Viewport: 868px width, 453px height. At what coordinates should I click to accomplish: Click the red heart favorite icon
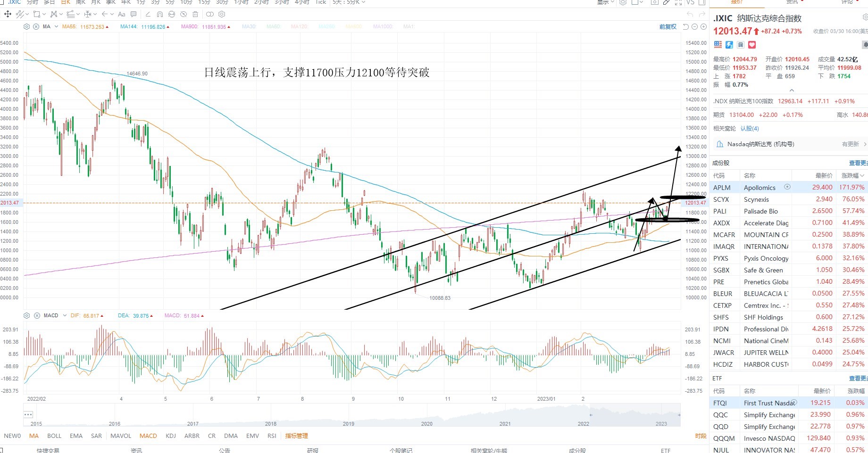click(x=752, y=45)
